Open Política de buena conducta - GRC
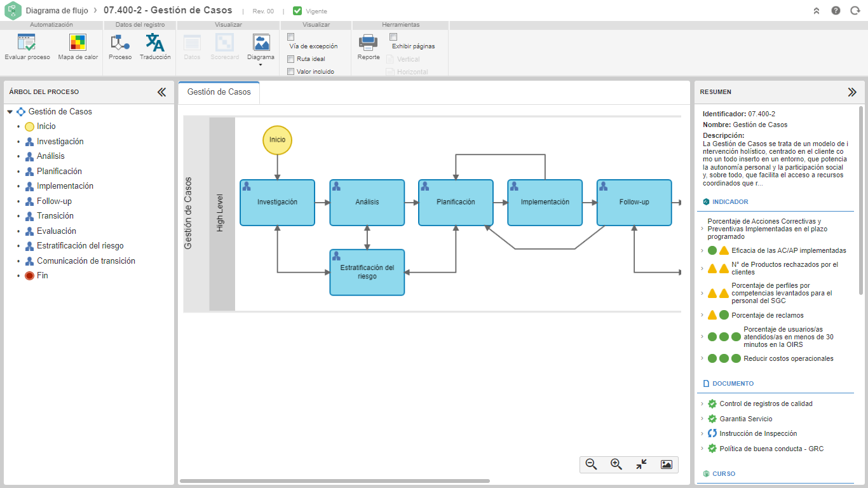 tap(771, 449)
